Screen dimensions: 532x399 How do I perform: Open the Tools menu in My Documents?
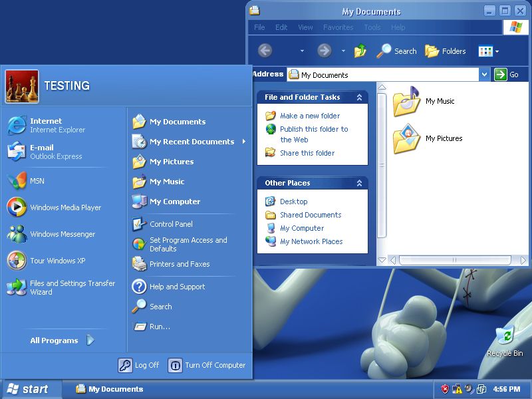pos(372,27)
